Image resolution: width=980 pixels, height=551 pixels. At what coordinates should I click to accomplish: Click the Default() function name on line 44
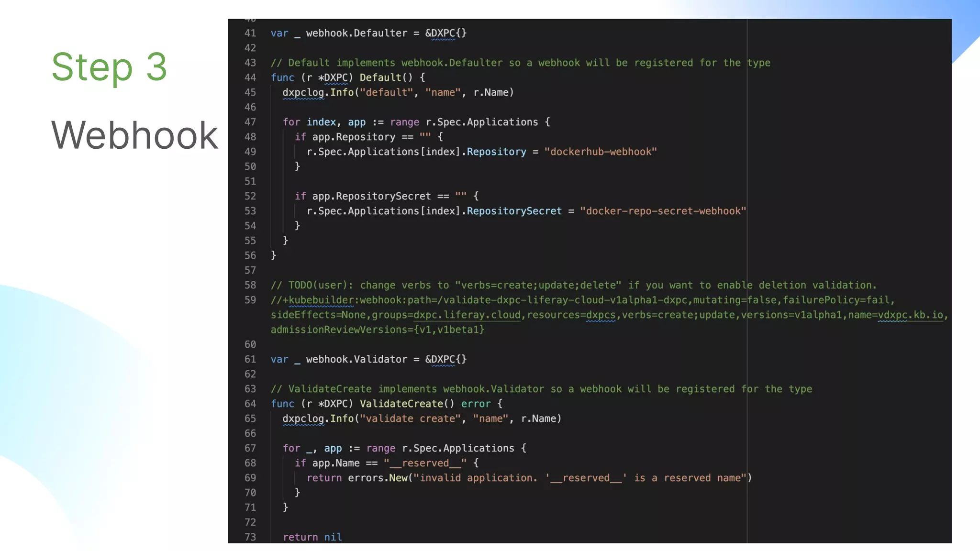[x=386, y=78]
